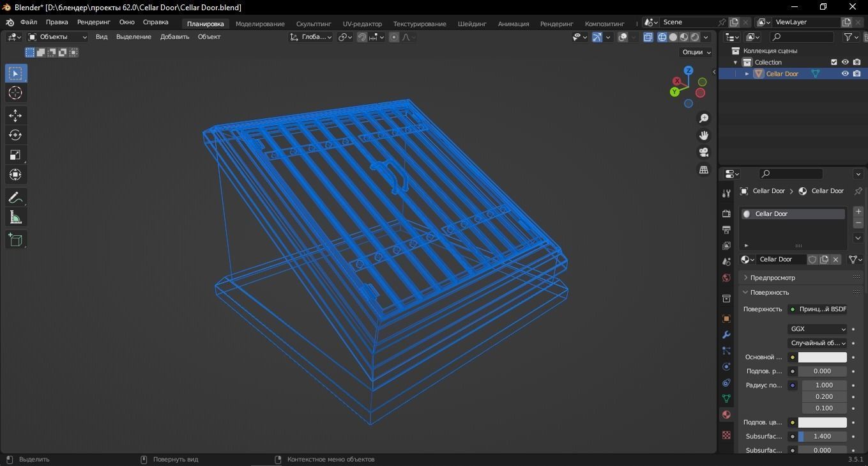Image resolution: width=868 pixels, height=466 pixels.
Task: Disable Cellar Door render camera icon
Action: coord(857,74)
